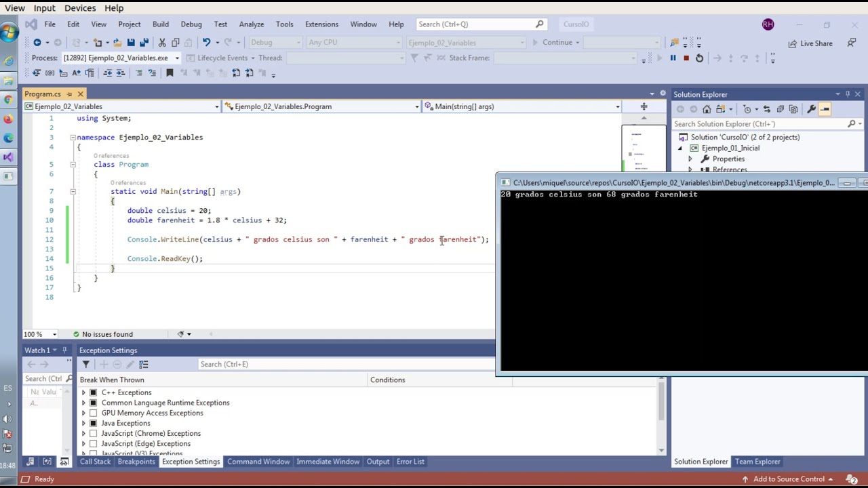Open the Extensions menu
The height and width of the screenshot is (488, 868).
click(321, 24)
